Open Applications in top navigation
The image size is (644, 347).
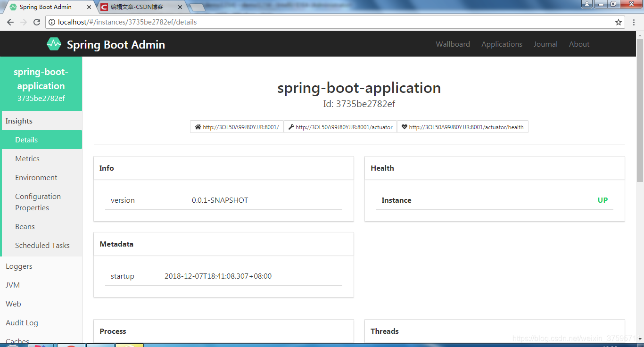point(502,44)
